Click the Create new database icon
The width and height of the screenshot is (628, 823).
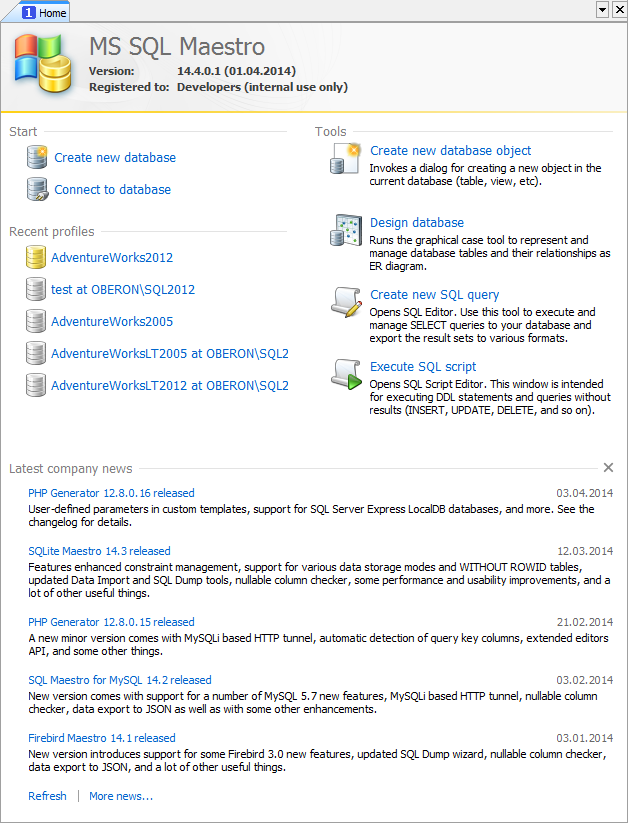pyautogui.click(x=37, y=157)
